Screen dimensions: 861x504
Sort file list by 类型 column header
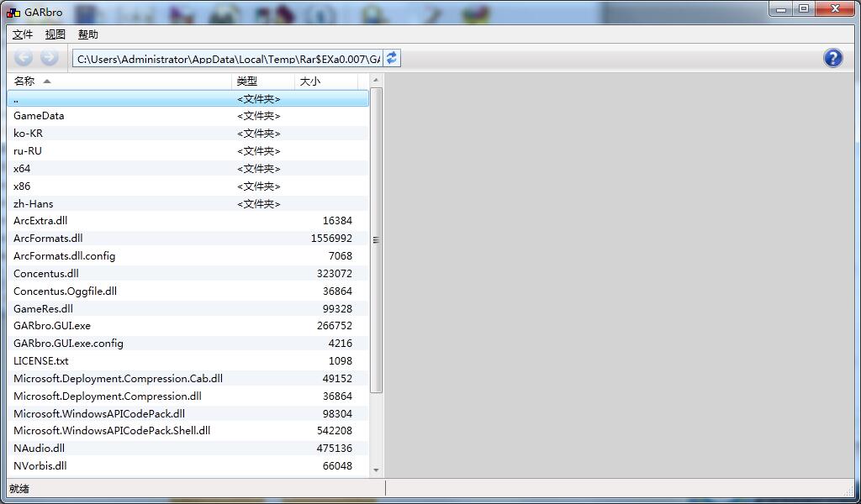(246, 81)
